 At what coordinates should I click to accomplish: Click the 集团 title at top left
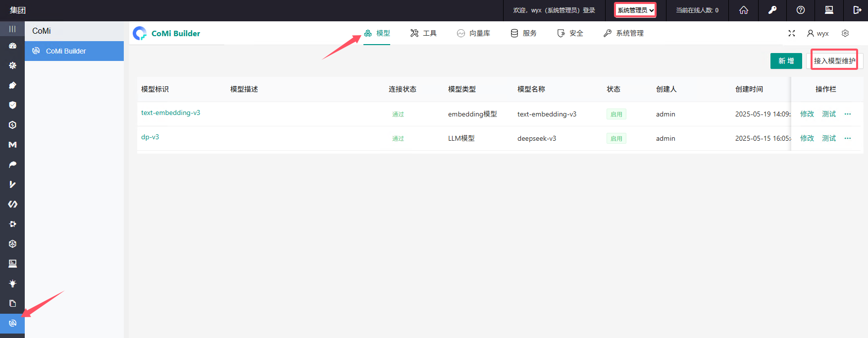coord(18,10)
